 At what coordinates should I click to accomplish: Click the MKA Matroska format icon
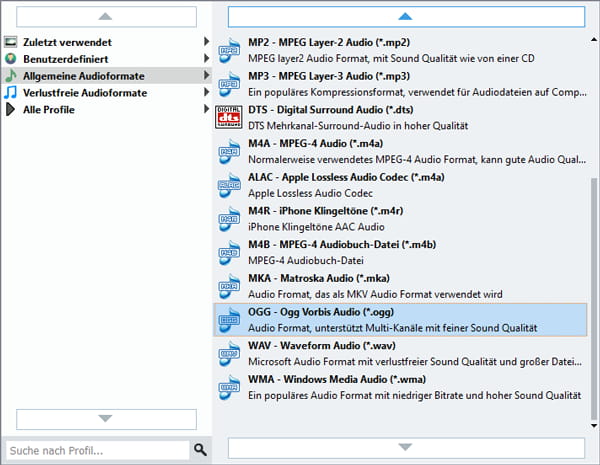[x=229, y=286]
